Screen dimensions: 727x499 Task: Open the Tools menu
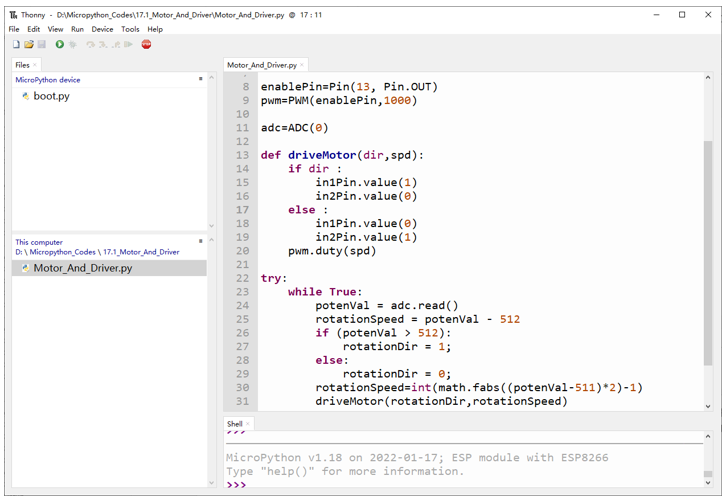coord(130,29)
